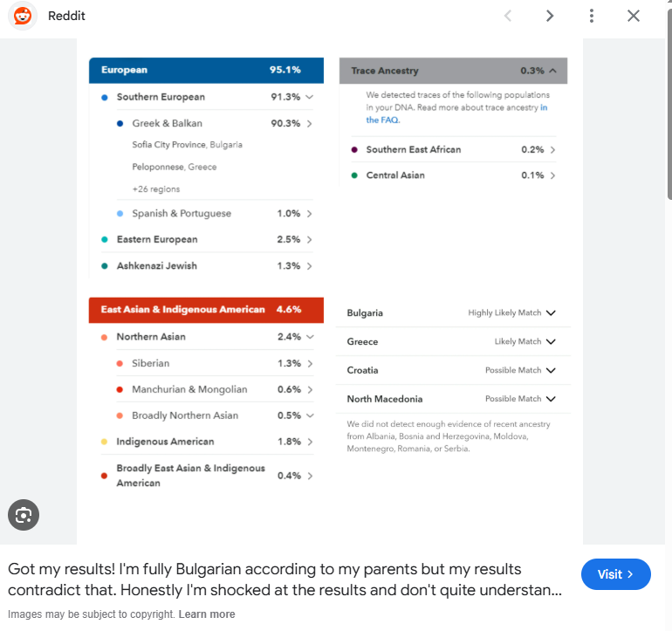Viewport: 672px width, 631px height.
Task: Collapse the Southern European 91.3% row
Action: point(309,97)
